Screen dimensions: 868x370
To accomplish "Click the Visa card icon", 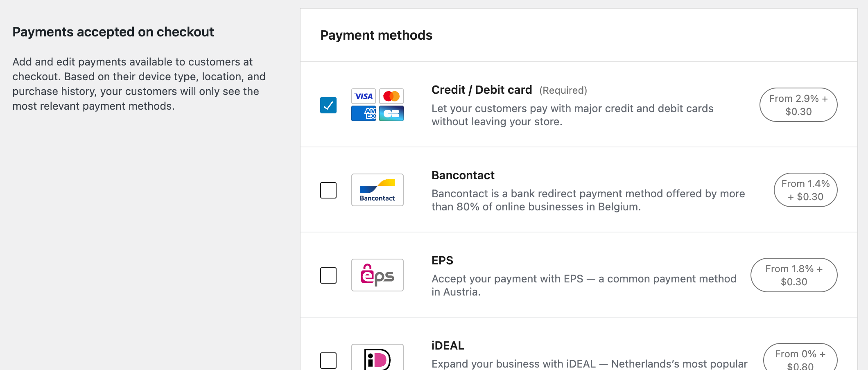I will tap(364, 96).
